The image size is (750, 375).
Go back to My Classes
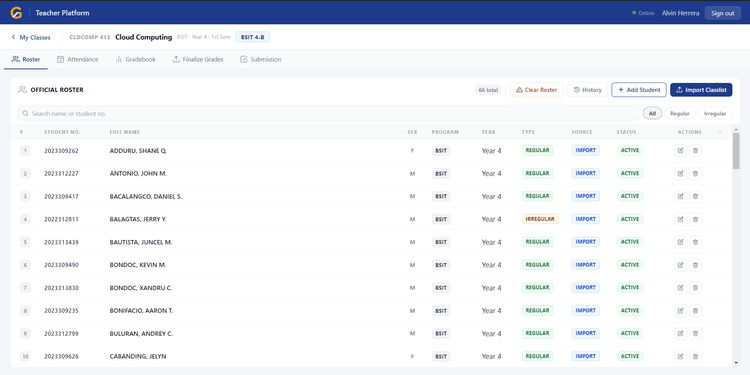tap(31, 37)
